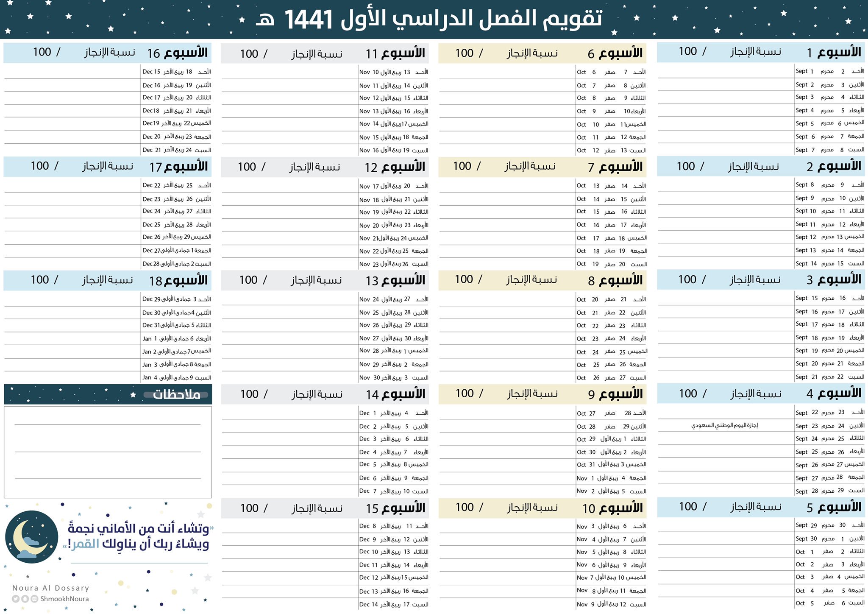This screenshot has height=614, width=868.
Task: Click the Instagram camera icon
Action: point(34,599)
